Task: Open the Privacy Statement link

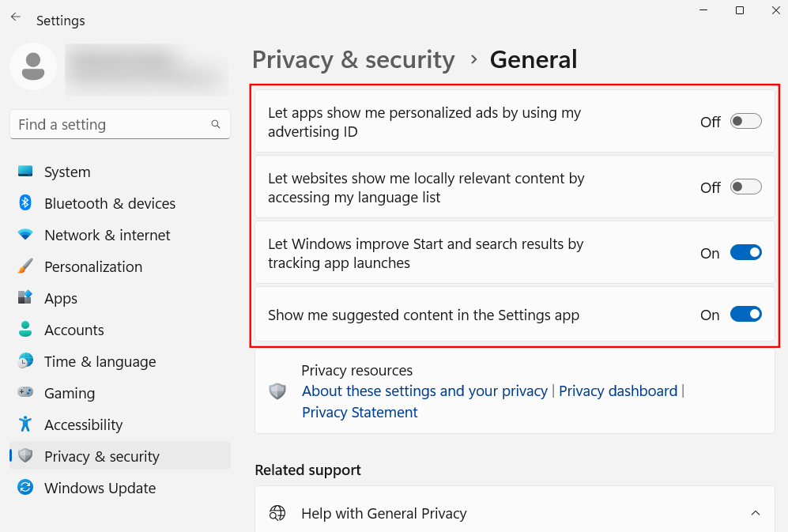Action: click(359, 412)
